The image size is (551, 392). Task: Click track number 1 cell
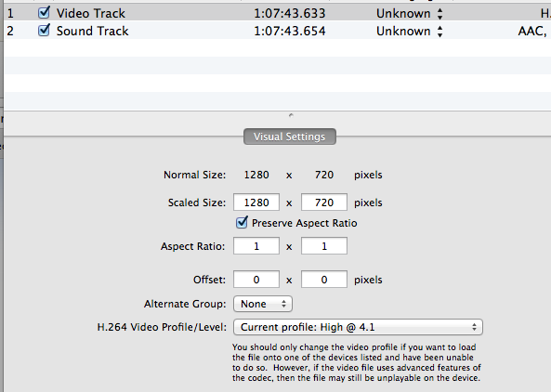pos(10,13)
